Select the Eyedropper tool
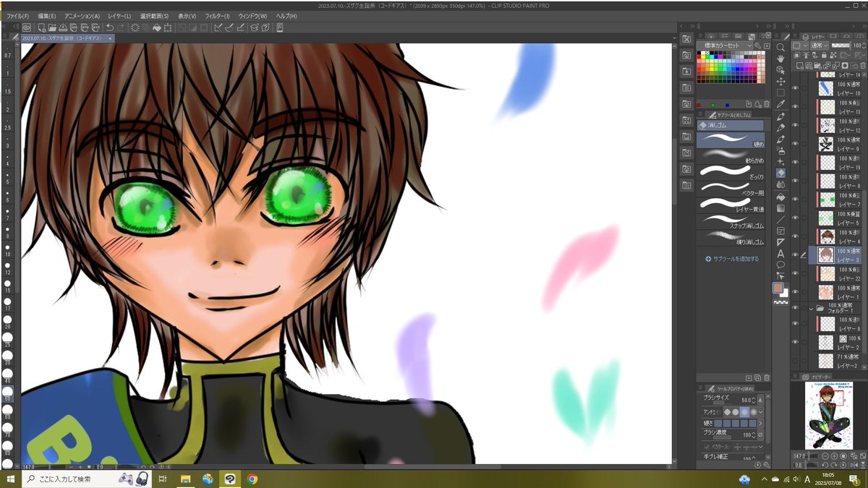Image resolution: width=868 pixels, height=488 pixels. point(780,104)
